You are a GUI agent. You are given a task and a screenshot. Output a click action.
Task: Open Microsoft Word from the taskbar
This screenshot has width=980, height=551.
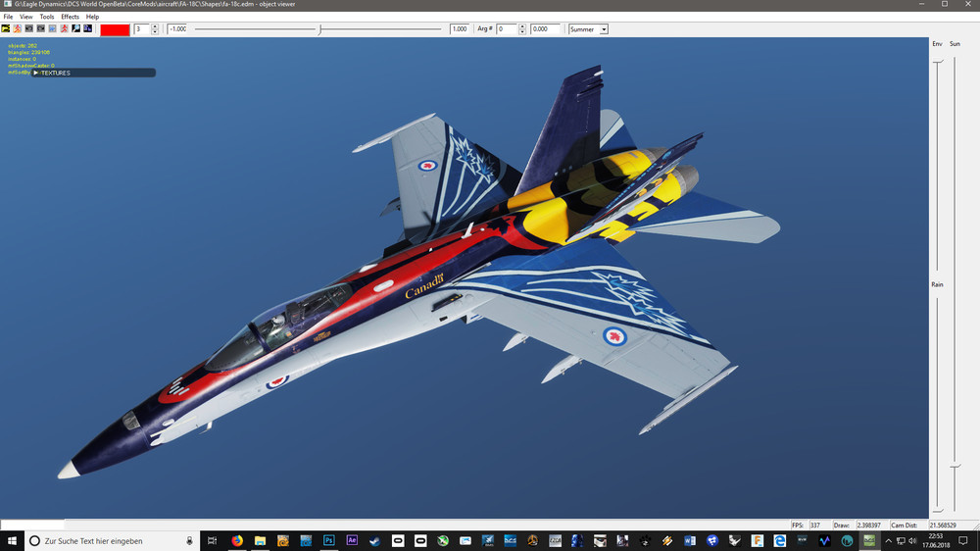[x=689, y=540]
